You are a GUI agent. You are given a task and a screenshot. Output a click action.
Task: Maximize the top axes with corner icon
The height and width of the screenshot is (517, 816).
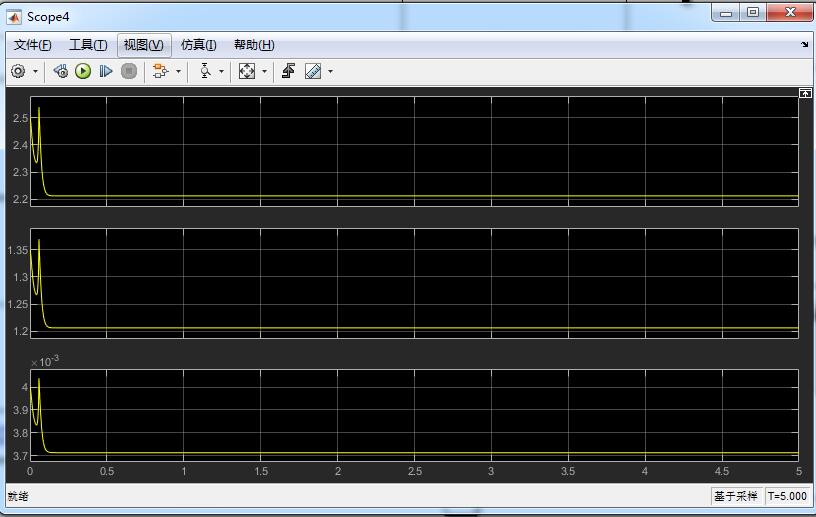pos(805,93)
